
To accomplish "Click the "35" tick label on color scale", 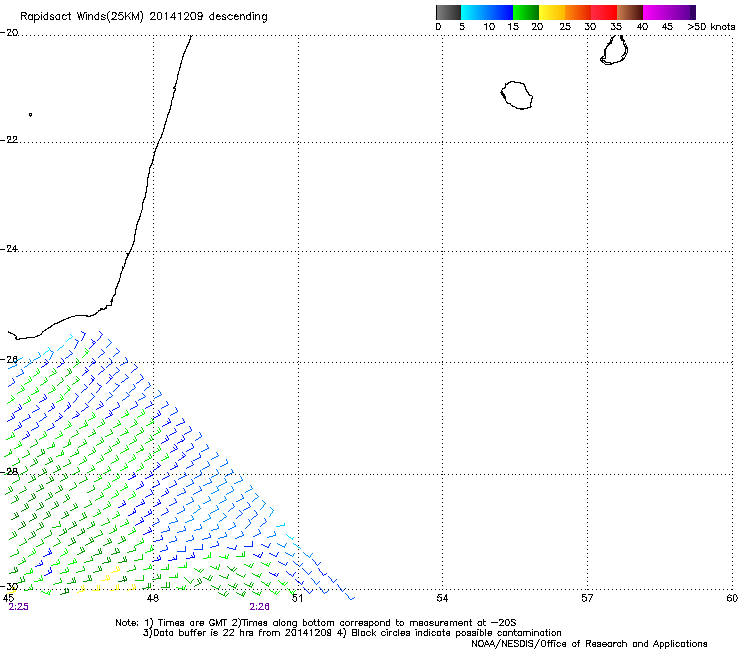I will click(x=616, y=27).
